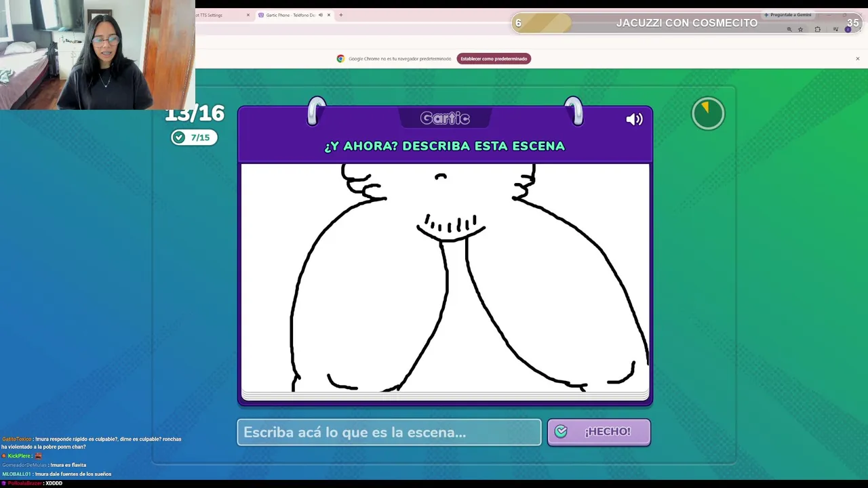
Task: Click the Google Chrome logo in the notification bar
Action: tap(340, 59)
